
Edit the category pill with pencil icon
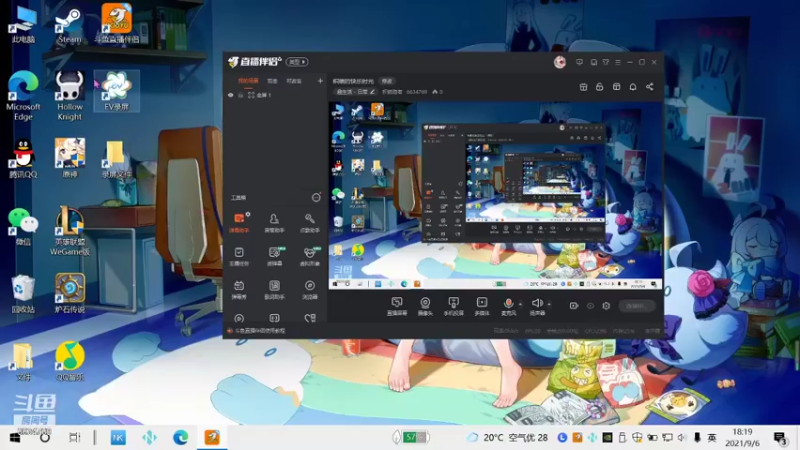click(355, 92)
